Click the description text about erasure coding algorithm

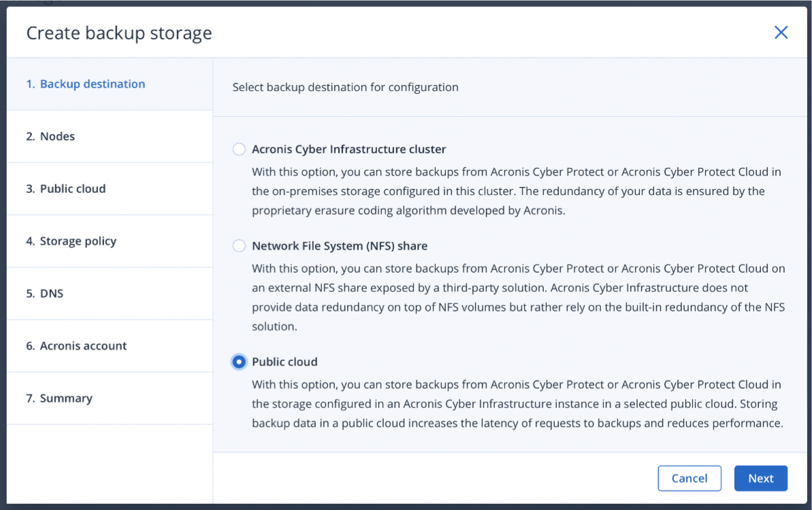point(517,191)
